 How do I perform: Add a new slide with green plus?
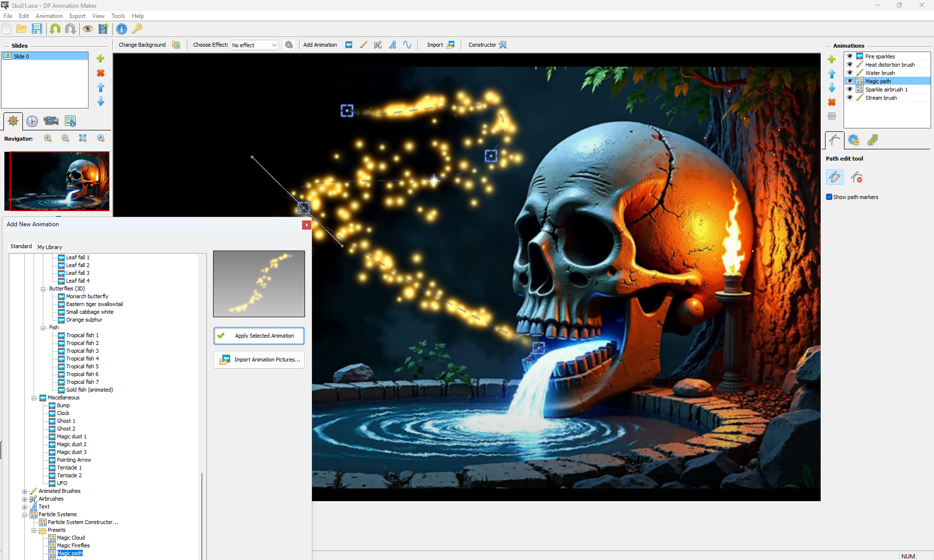click(101, 58)
